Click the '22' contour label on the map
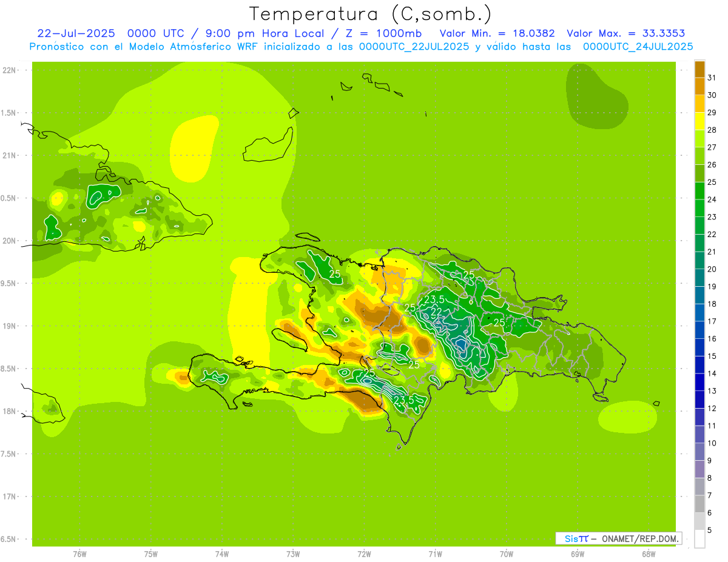Screen dimensions: 728x562 tap(436, 312)
